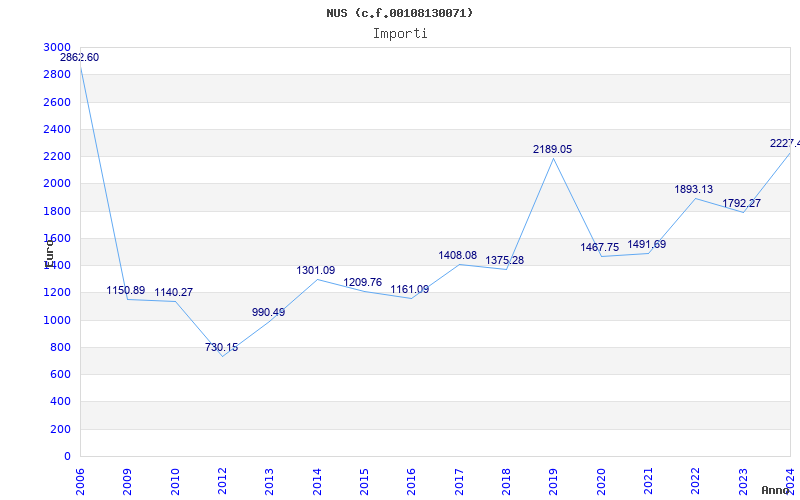Click the 2000 y-axis tick label
This screenshot has width=800, height=500.
[x=57, y=184]
